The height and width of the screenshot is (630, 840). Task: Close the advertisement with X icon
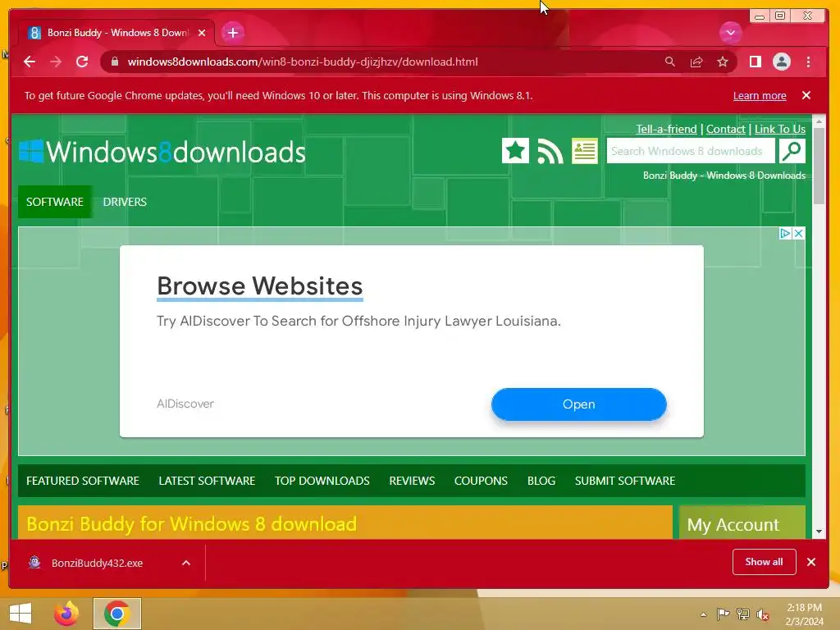coord(798,233)
